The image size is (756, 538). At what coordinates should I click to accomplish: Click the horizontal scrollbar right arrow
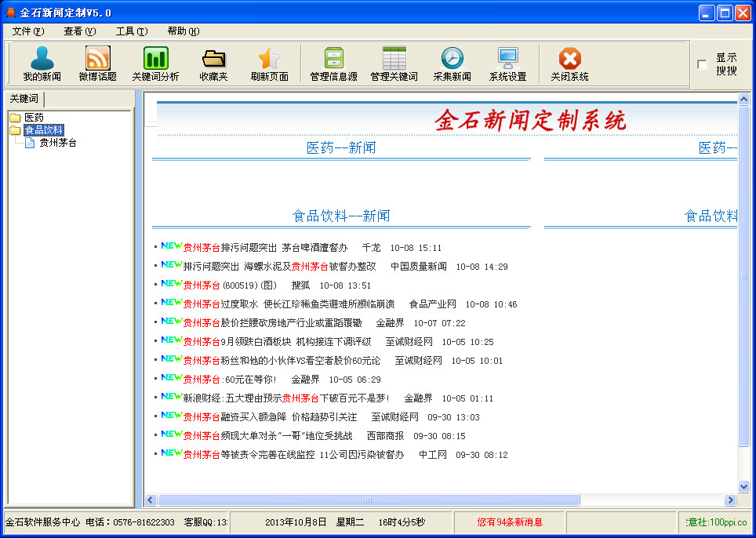coord(731,500)
